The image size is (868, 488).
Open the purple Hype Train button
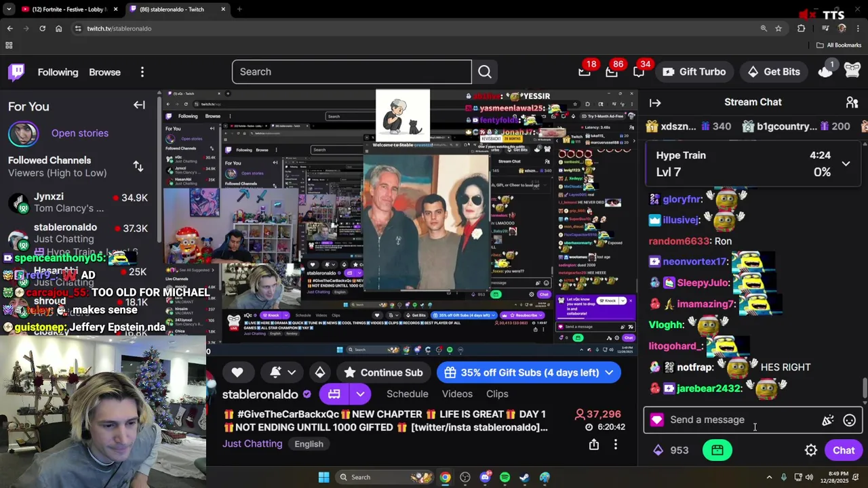pos(334,394)
